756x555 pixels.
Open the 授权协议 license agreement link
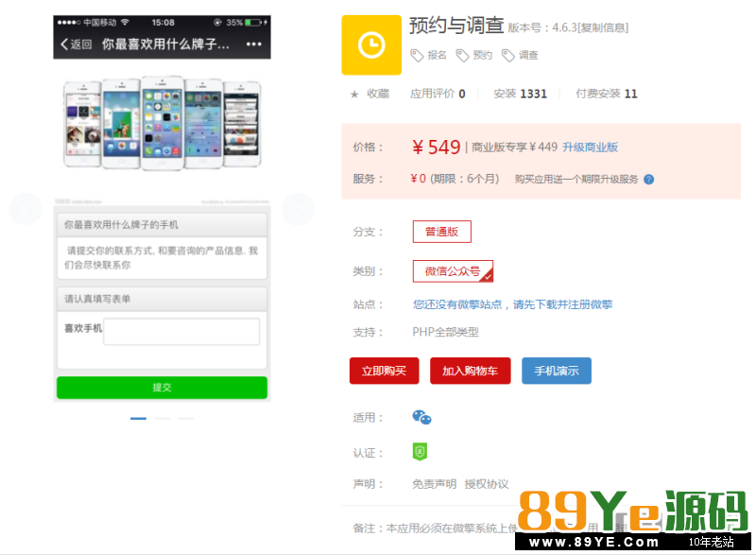click(486, 484)
